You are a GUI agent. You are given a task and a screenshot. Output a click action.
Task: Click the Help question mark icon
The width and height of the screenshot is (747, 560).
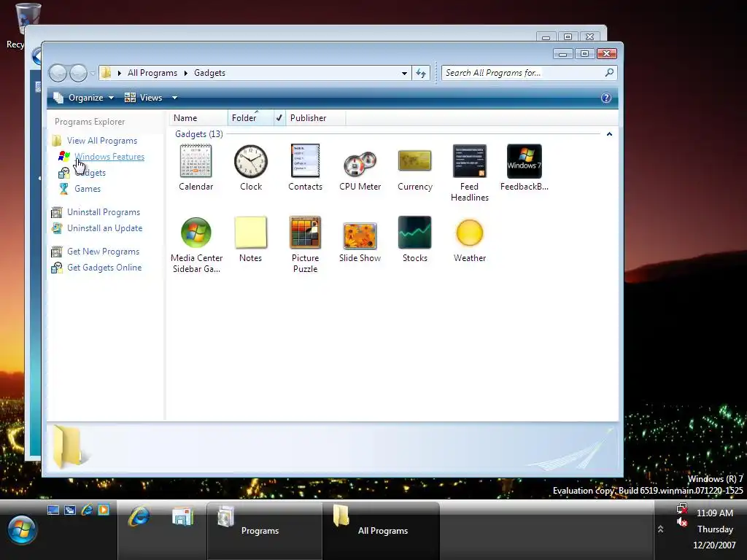point(605,98)
